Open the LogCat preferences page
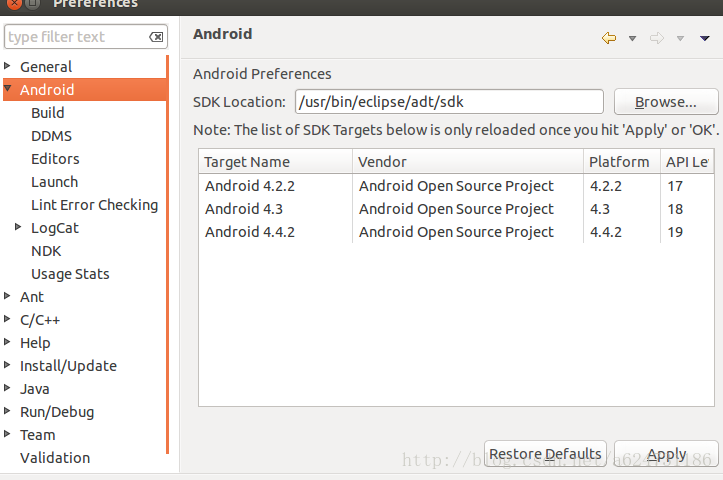 tap(55, 228)
